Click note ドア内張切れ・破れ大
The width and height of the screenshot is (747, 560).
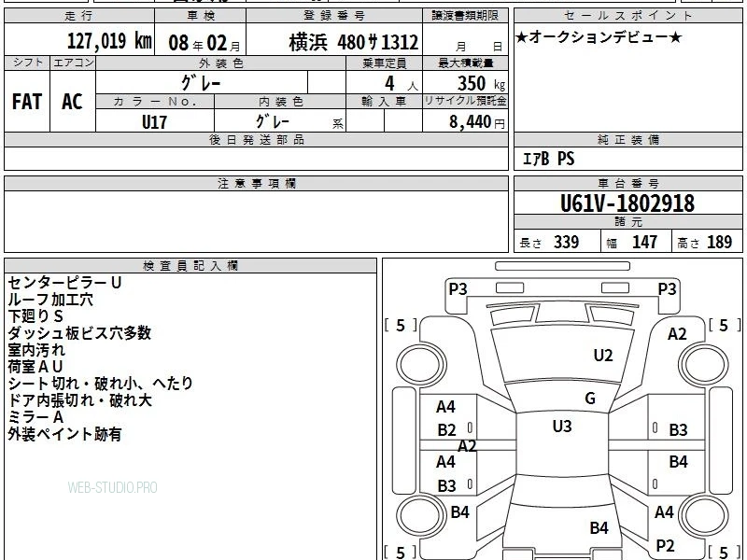pos(79,400)
